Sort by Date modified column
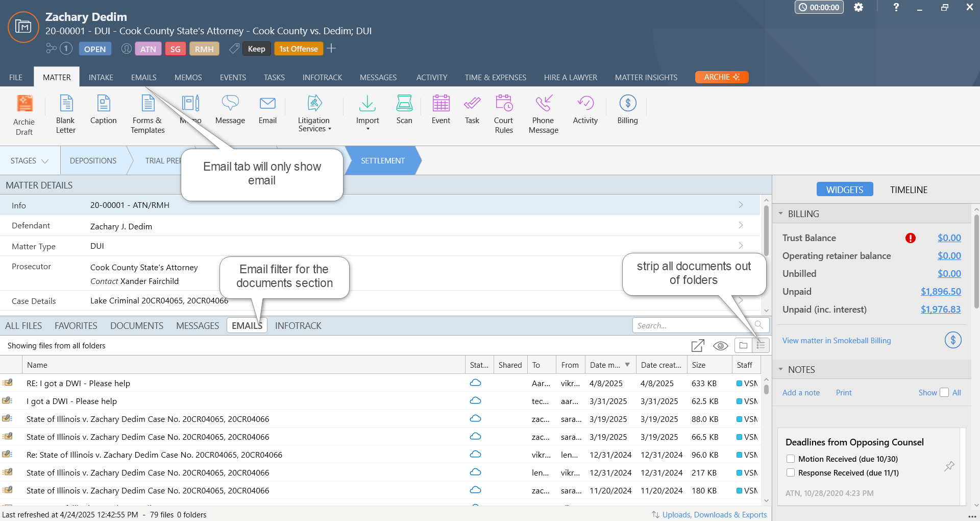Screen dimensions: 980x521 (610, 365)
